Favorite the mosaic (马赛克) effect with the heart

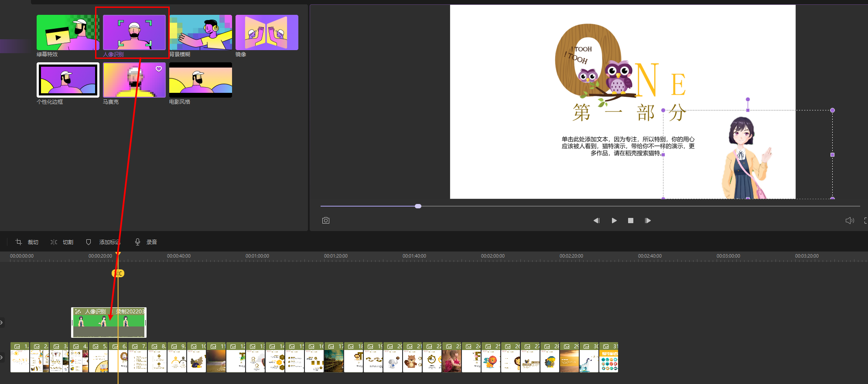coord(159,69)
